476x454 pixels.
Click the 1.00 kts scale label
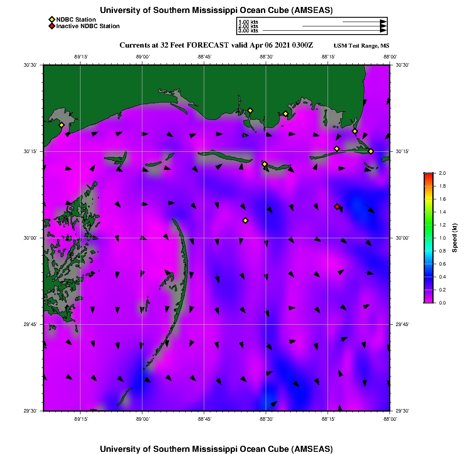[248, 22]
